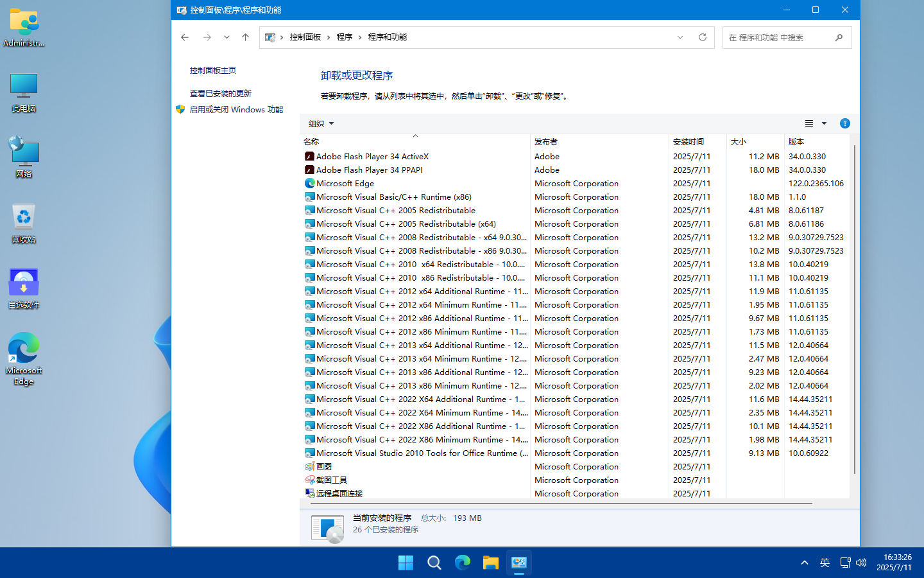Switch input language 英 indicator
The image size is (924, 578).
pyautogui.click(x=825, y=563)
